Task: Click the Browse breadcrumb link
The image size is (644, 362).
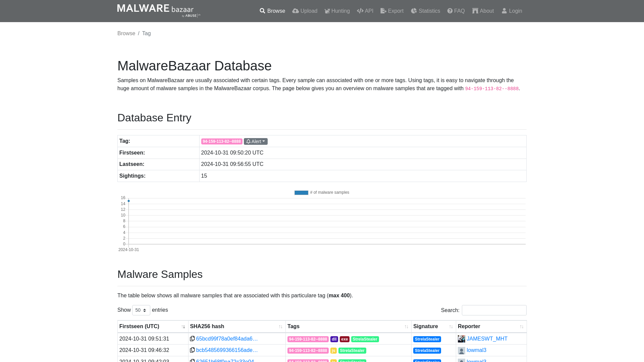Action: pyautogui.click(x=126, y=34)
